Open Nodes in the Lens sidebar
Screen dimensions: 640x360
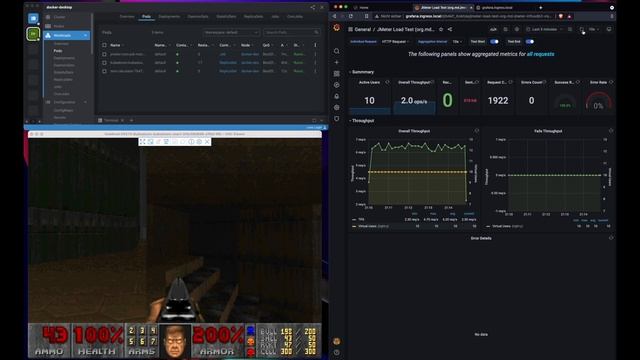(59, 26)
